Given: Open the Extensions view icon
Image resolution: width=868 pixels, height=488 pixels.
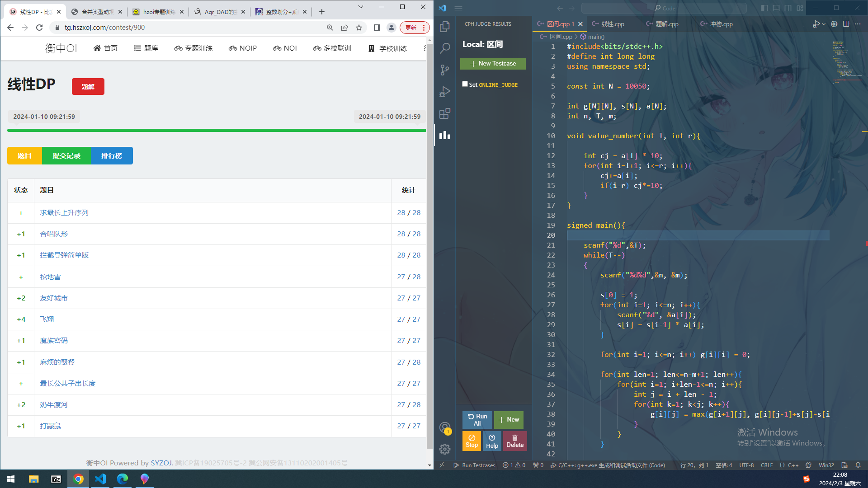Looking at the screenshot, I should coord(445,113).
